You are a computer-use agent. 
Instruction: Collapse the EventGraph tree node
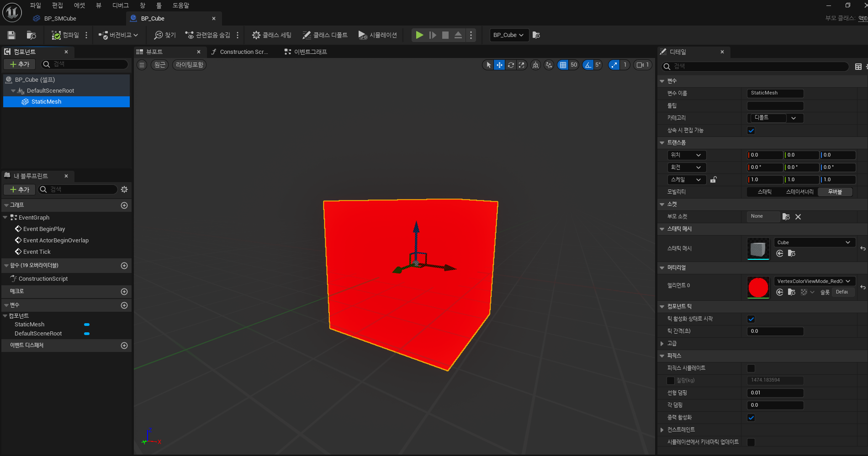pos(5,217)
